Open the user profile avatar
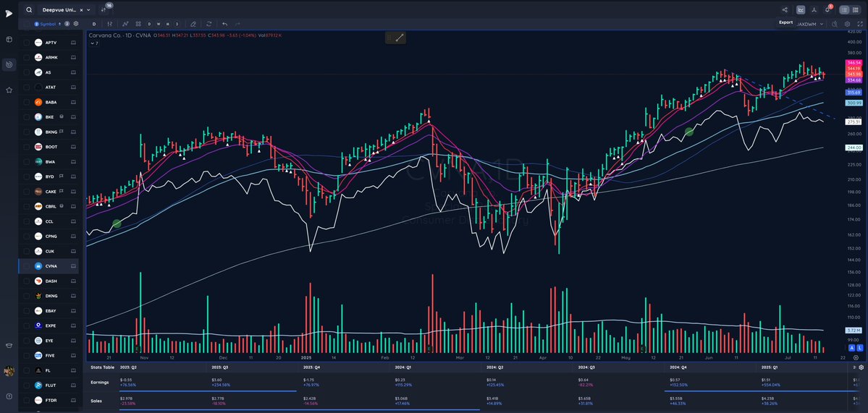 point(9,371)
